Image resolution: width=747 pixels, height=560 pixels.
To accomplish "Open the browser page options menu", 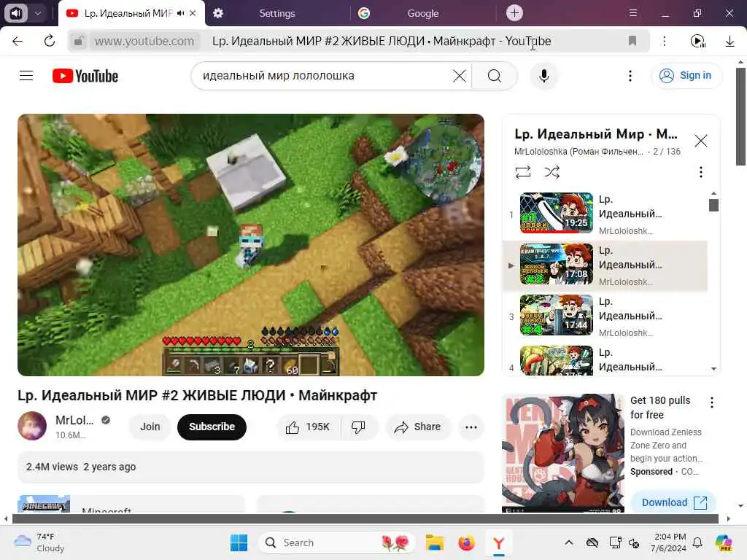I will click(664, 41).
